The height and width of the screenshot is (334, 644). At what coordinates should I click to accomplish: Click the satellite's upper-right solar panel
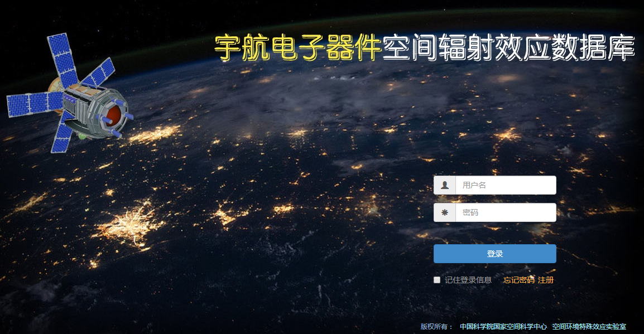pyautogui.click(x=101, y=72)
